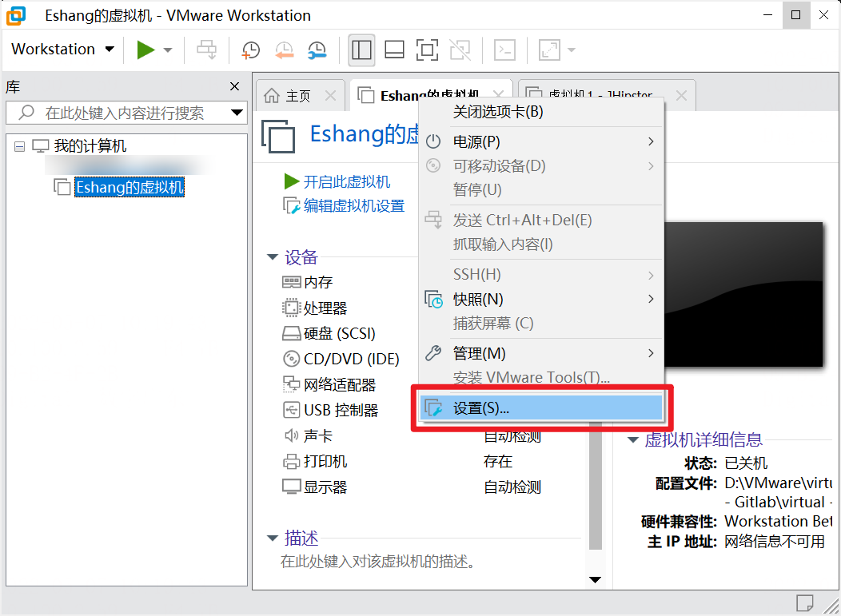The height and width of the screenshot is (616, 841).
Task: Choose 关闭选项卡(B) from context menu
Action: coord(542,112)
